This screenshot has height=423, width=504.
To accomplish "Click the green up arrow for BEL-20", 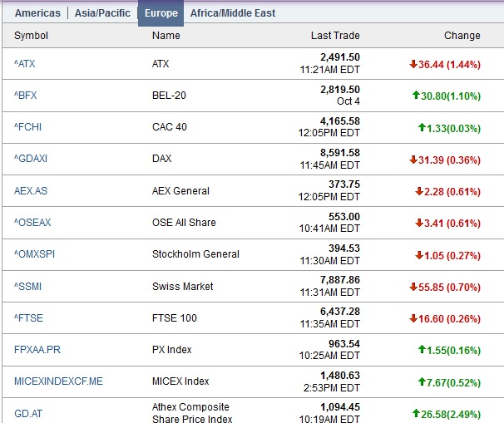I will click(x=416, y=96).
